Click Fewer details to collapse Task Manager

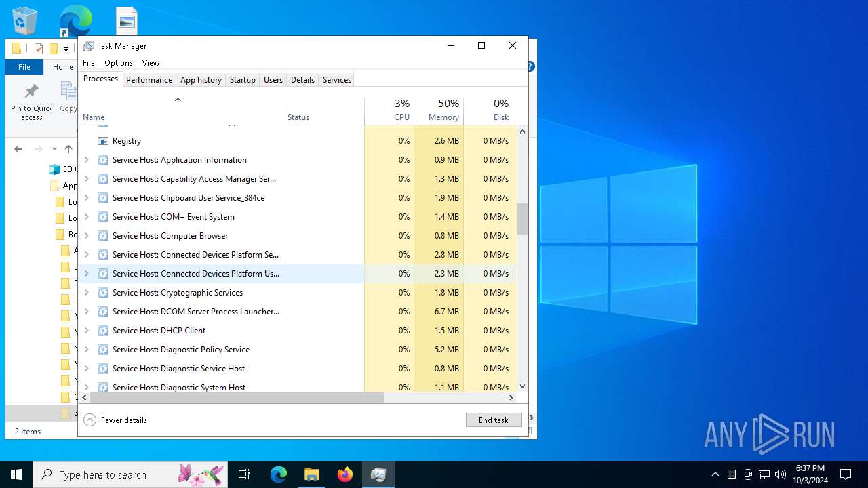coord(115,420)
